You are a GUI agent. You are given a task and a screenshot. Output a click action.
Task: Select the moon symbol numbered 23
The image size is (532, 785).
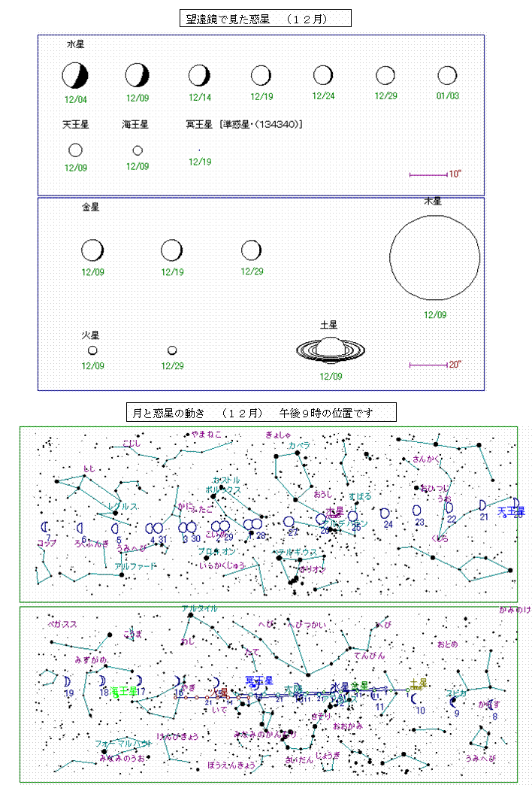(416, 510)
